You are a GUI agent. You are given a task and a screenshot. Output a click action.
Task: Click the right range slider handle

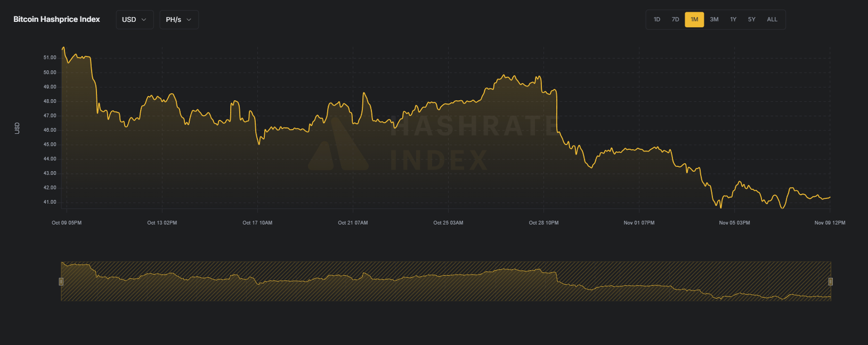click(x=830, y=282)
